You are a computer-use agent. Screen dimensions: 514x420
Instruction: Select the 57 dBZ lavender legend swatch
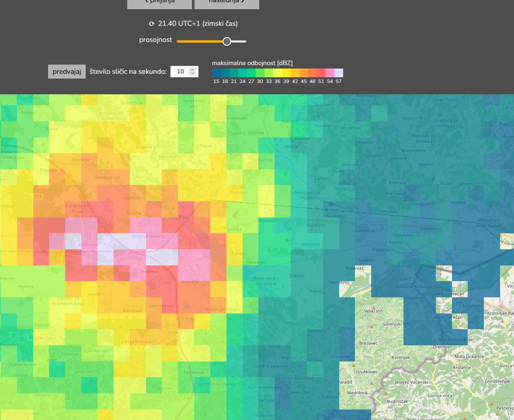pyautogui.click(x=339, y=73)
